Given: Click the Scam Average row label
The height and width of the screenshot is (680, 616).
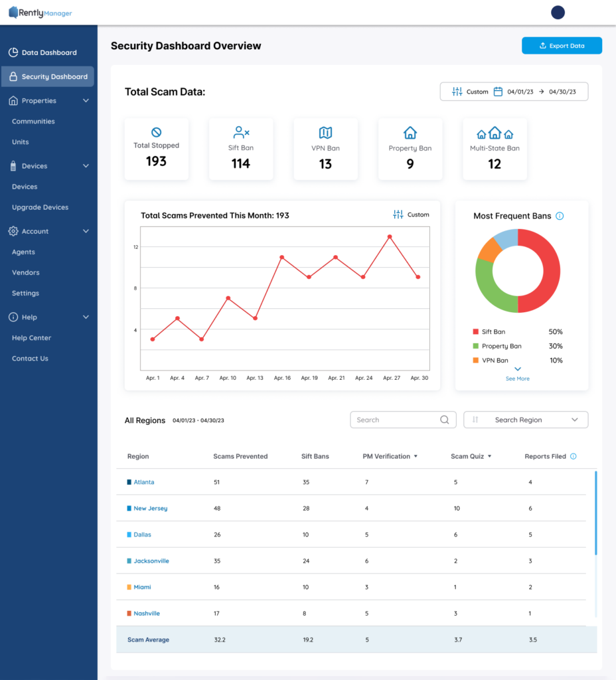Looking at the screenshot, I should point(148,639).
